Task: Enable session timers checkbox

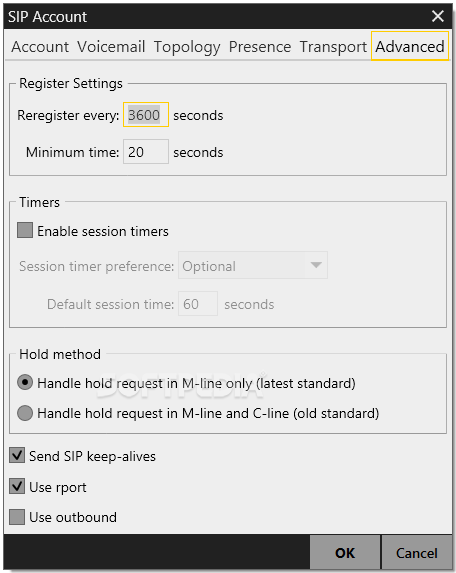Action: tap(25, 230)
